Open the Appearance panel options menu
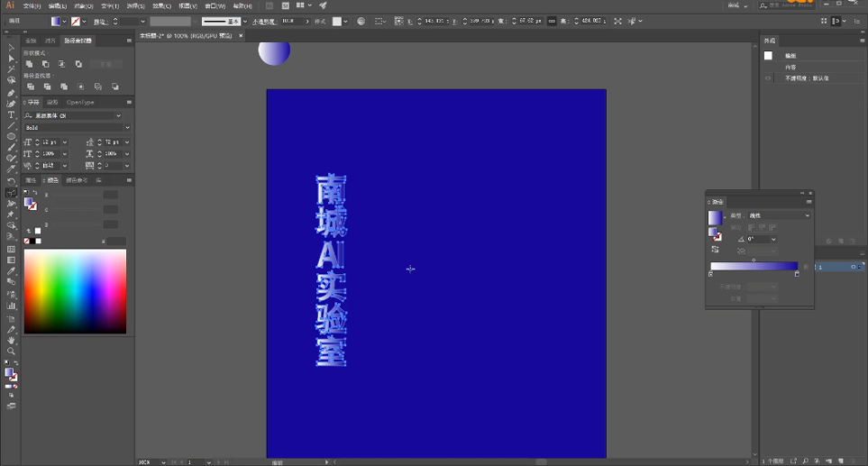Viewport: 868px width, 466px height. pos(862,41)
